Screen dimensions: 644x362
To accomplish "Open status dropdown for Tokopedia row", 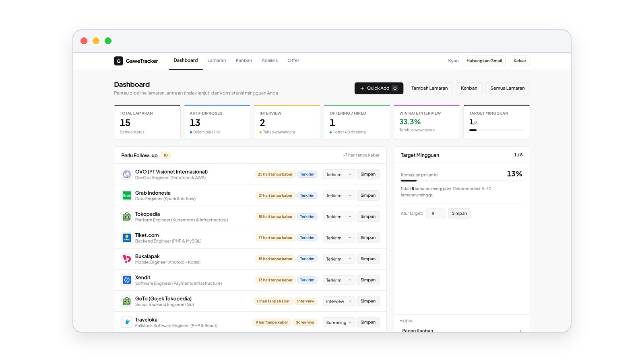I will click(x=339, y=216).
